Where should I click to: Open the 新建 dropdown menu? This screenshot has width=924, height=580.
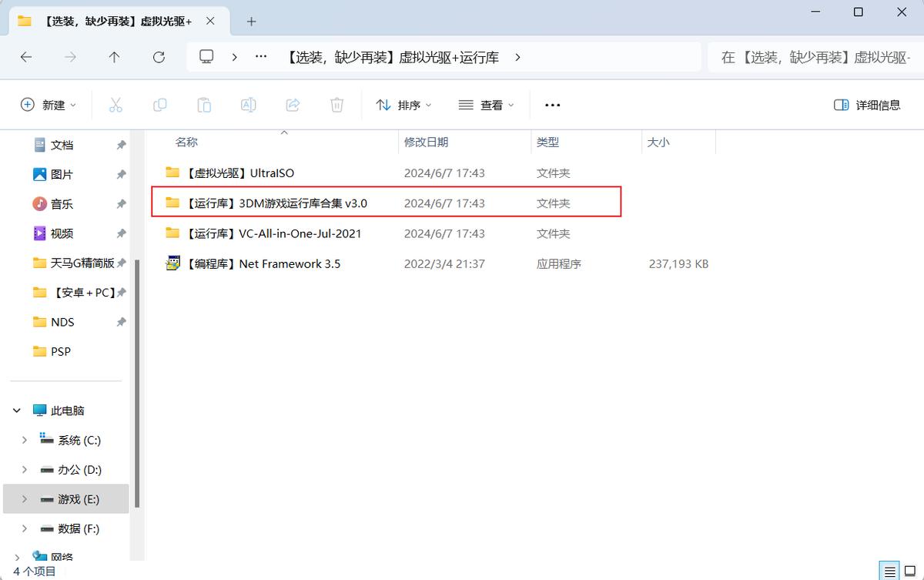pos(49,105)
